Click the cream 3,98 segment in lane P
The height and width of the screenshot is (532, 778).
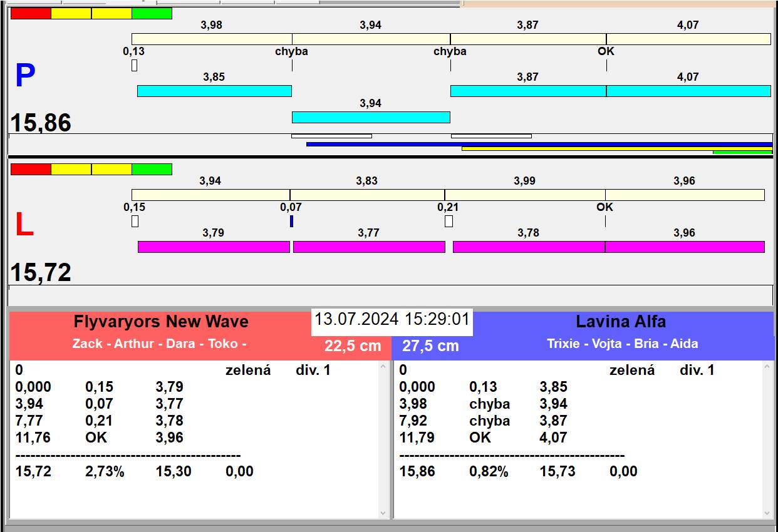pyautogui.click(x=212, y=39)
